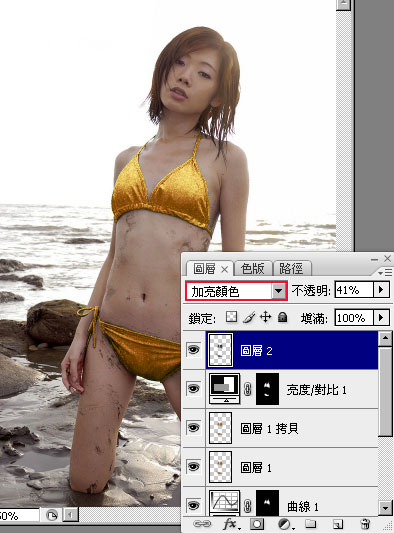Add a layer mask with mask icon
This screenshot has height=533, width=394.
257,524
